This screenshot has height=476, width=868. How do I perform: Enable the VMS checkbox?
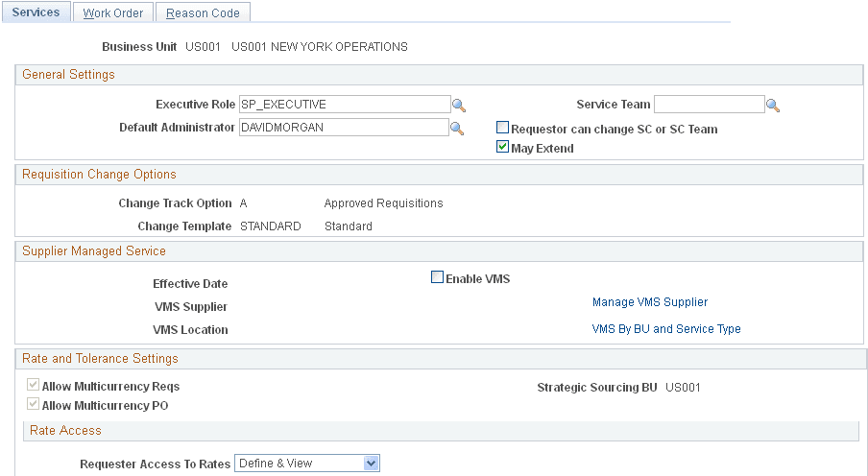437,277
